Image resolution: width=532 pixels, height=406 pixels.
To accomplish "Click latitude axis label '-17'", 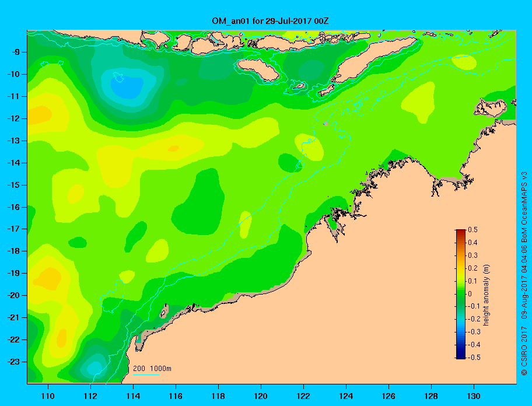I will [14, 229].
